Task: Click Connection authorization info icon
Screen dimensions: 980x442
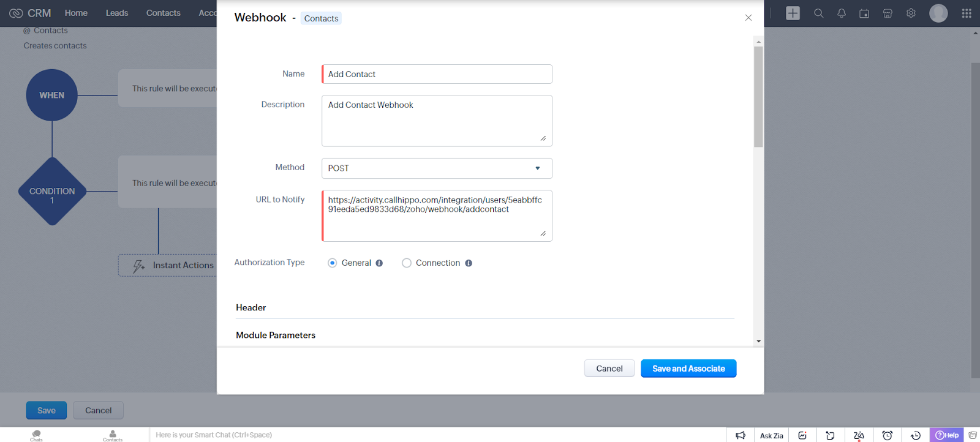Action: click(469, 263)
